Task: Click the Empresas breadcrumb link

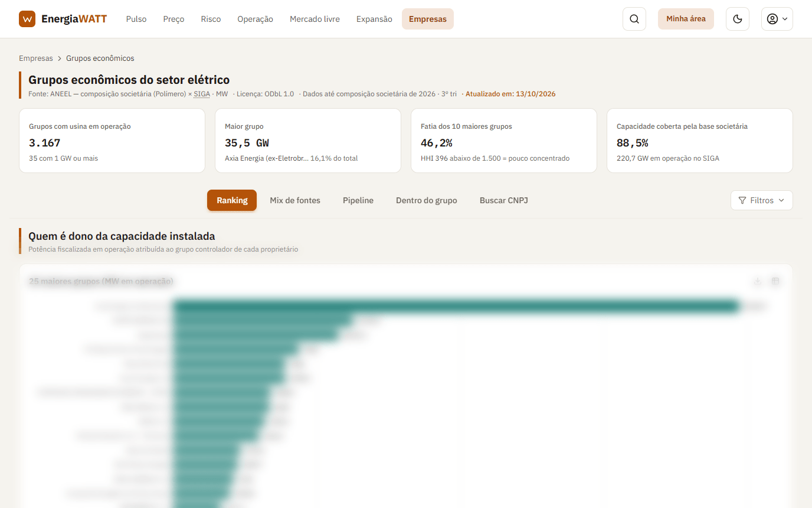Action: 36,58
